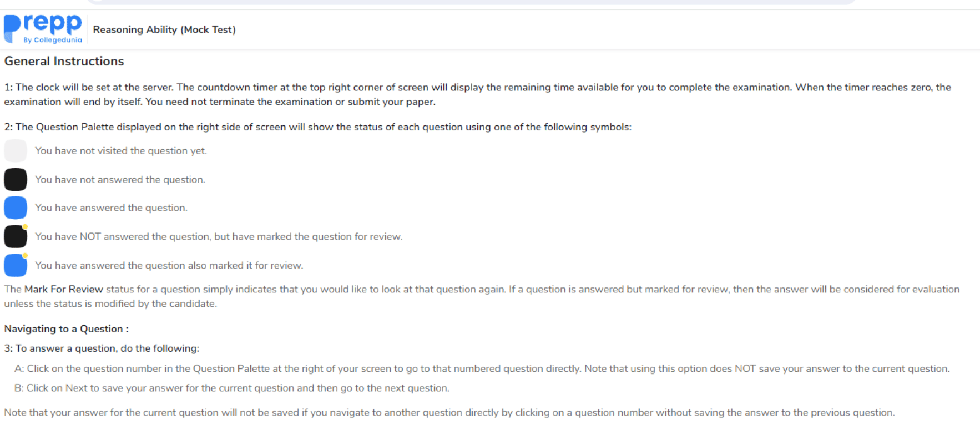The height and width of the screenshot is (430, 980).
Task: Click the gray not-visited status icon
Action: point(16,150)
